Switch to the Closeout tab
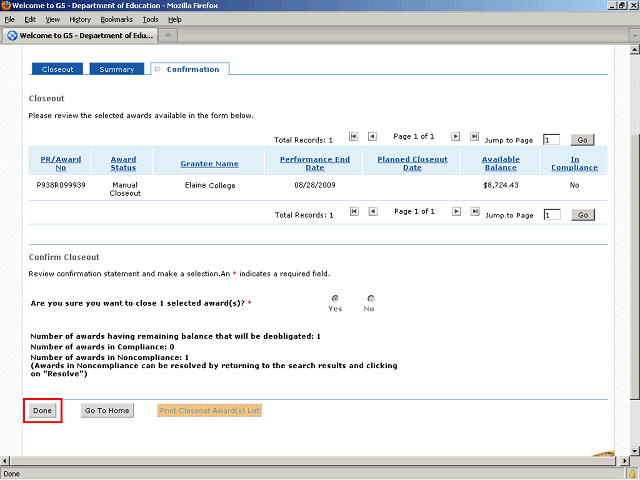Image resolution: width=640 pixels, height=480 pixels. 57,69
